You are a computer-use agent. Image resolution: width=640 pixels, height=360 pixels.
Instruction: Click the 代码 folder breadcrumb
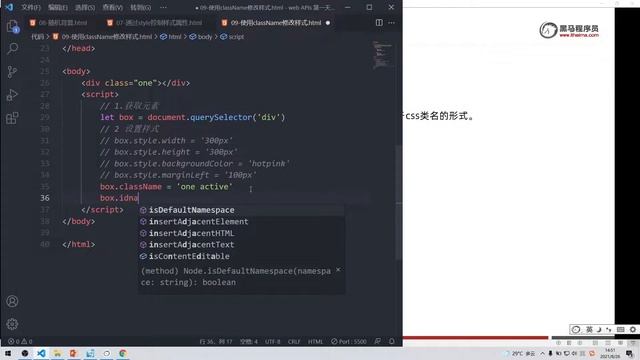pyautogui.click(x=37, y=37)
